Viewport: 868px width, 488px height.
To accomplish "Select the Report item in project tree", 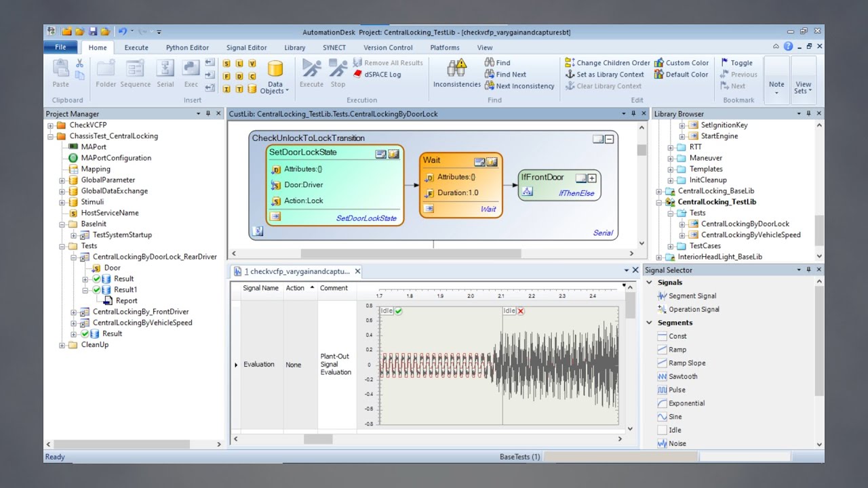I will click(126, 301).
